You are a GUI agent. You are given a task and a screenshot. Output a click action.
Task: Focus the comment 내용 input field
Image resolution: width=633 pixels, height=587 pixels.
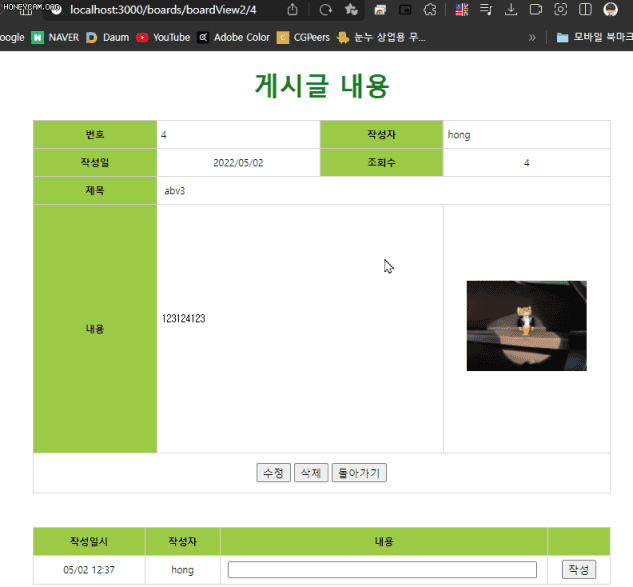pos(382,570)
